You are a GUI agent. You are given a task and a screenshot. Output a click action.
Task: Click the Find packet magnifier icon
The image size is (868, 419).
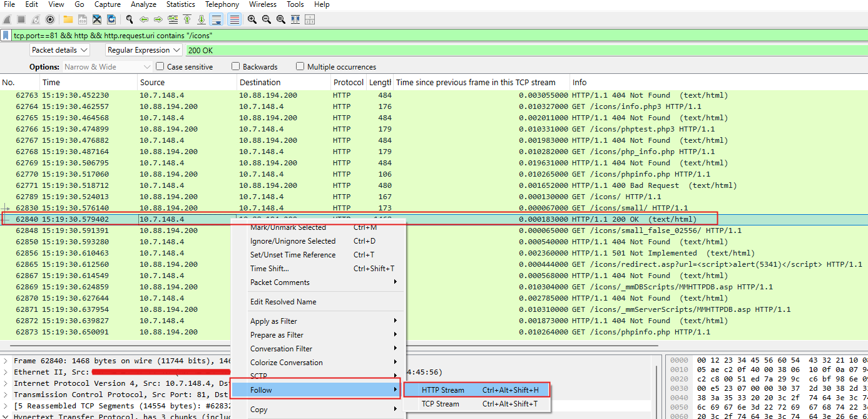130,19
